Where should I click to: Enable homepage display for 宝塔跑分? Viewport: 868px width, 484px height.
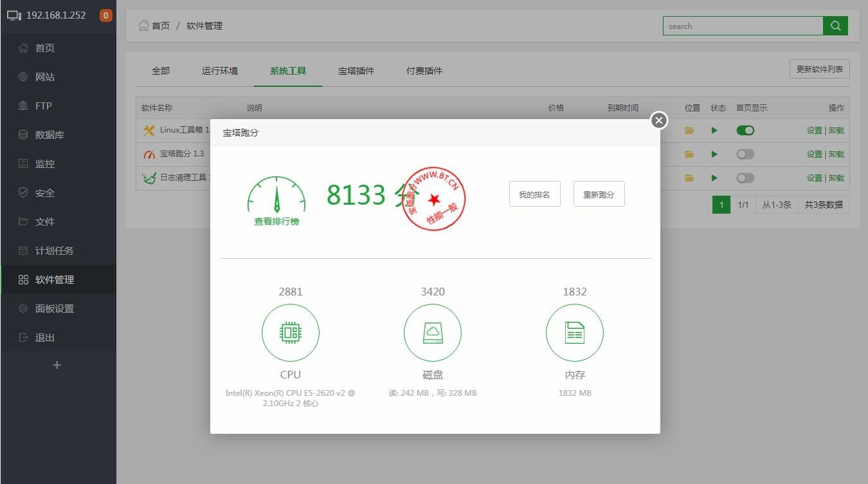745,154
